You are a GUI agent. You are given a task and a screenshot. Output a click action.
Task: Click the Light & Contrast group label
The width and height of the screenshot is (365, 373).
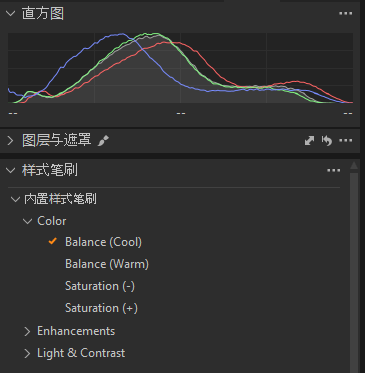coord(81,353)
